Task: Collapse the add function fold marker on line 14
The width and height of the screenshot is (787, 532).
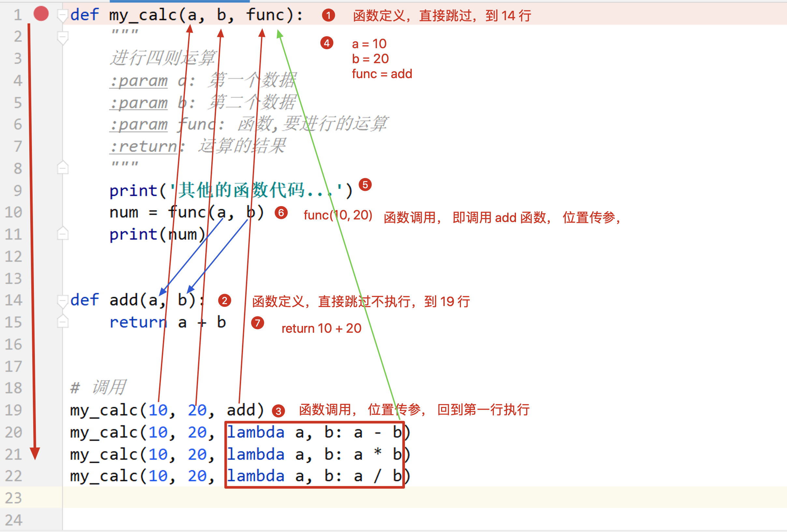Action: [x=63, y=301]
